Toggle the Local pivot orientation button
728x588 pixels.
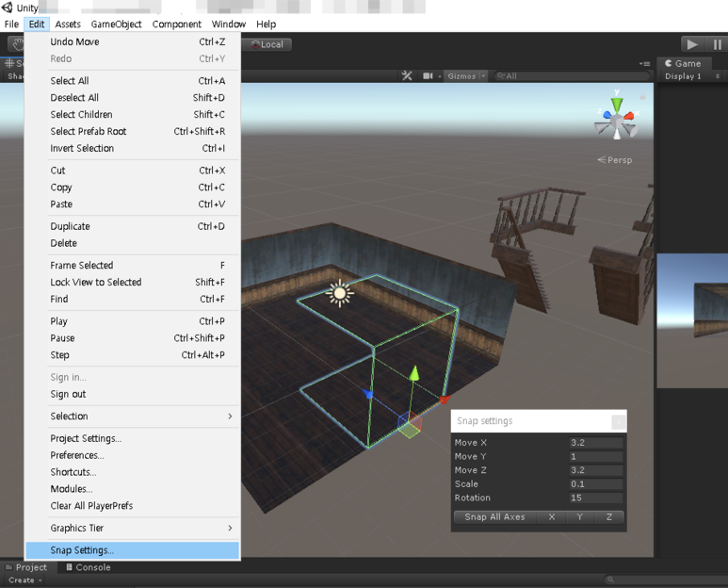pos(267,44)
